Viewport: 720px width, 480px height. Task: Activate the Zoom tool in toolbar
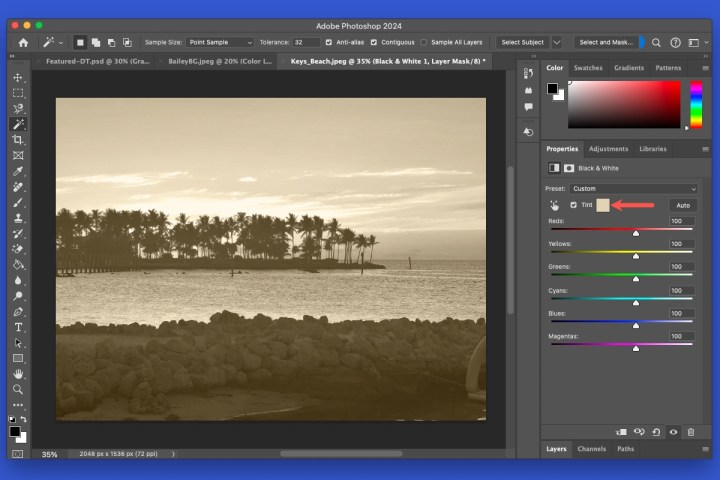pos(18,389)
